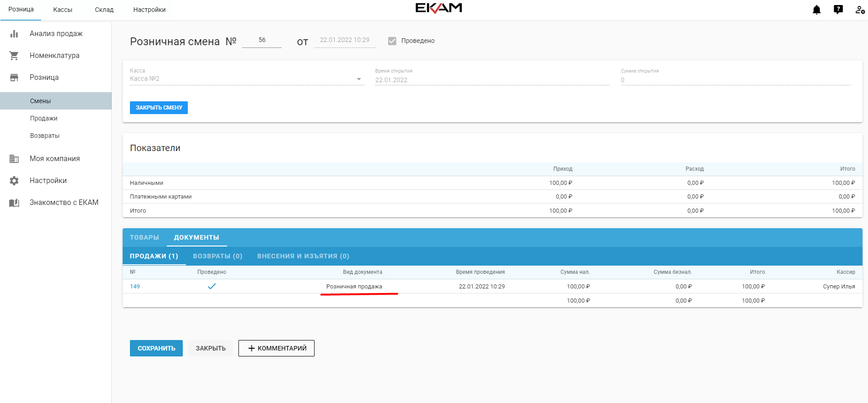Open the user account settings icon
Image resolution: width=868 pixels, height=403 pixels.
click(860, 10)
